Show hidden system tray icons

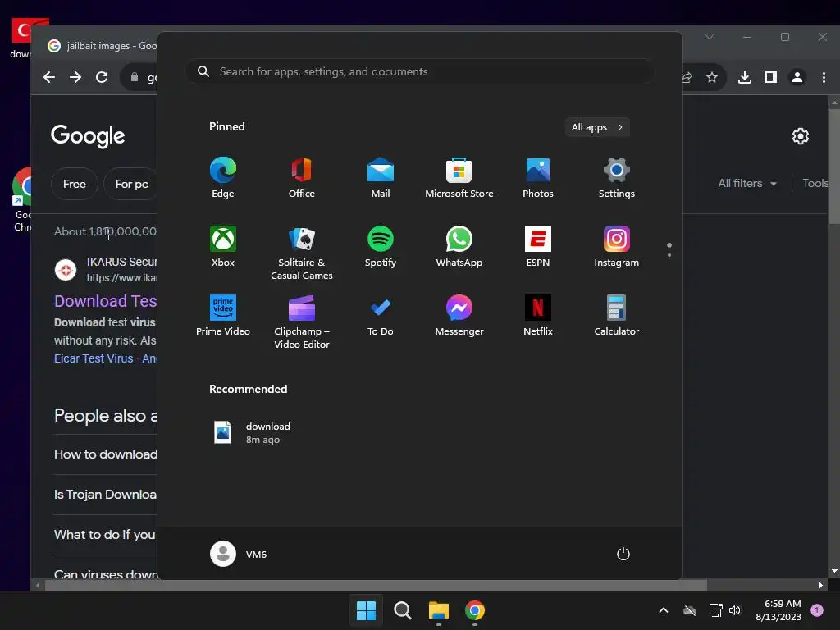coord(663,610)
